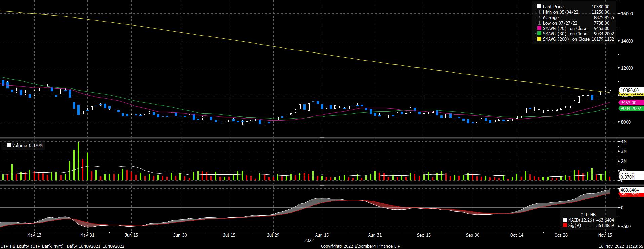The width and height of the screenshot is (644, 249).
Task: Click the 'Jul 29' date axis label
Action: point(273,235)
